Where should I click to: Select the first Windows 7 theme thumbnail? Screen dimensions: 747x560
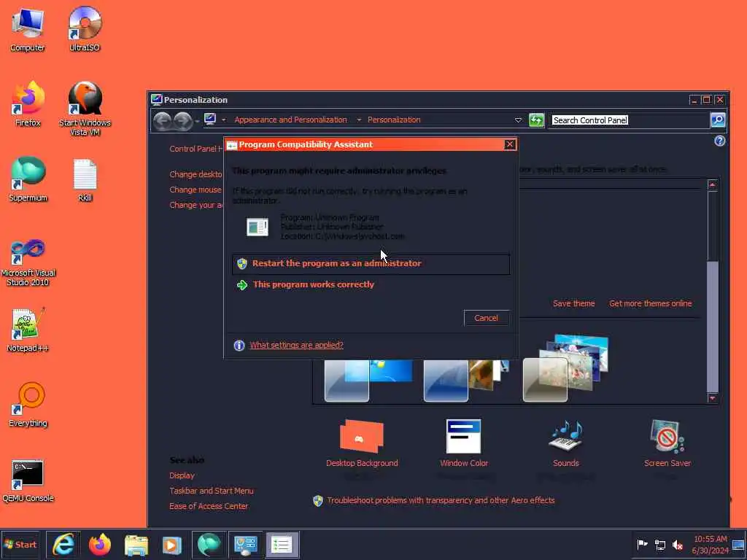368,381
